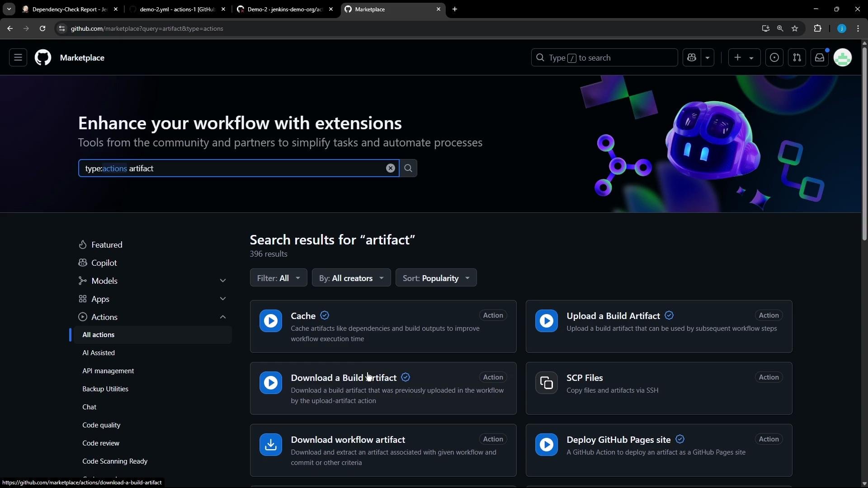Open the user avatar menu
The image size is (868, 488).
843,58
